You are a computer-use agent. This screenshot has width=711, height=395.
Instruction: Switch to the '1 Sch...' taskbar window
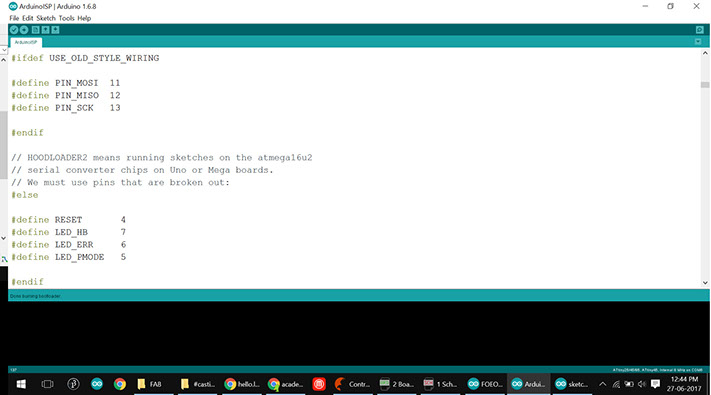[x=440, y=384]
